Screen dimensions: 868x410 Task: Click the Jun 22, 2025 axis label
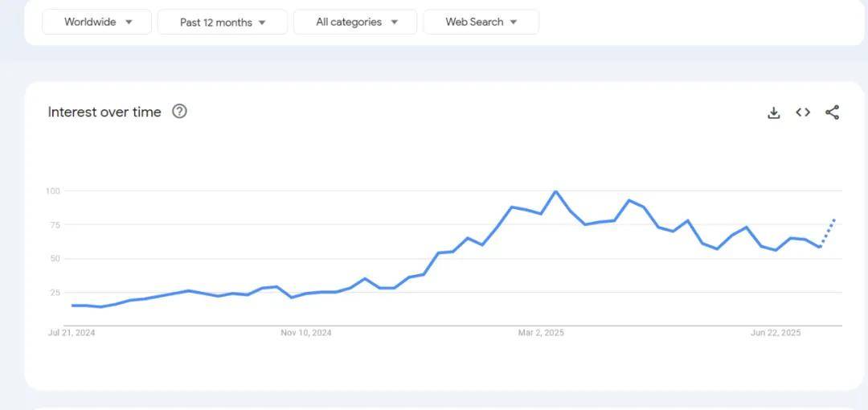coord(776,333)
